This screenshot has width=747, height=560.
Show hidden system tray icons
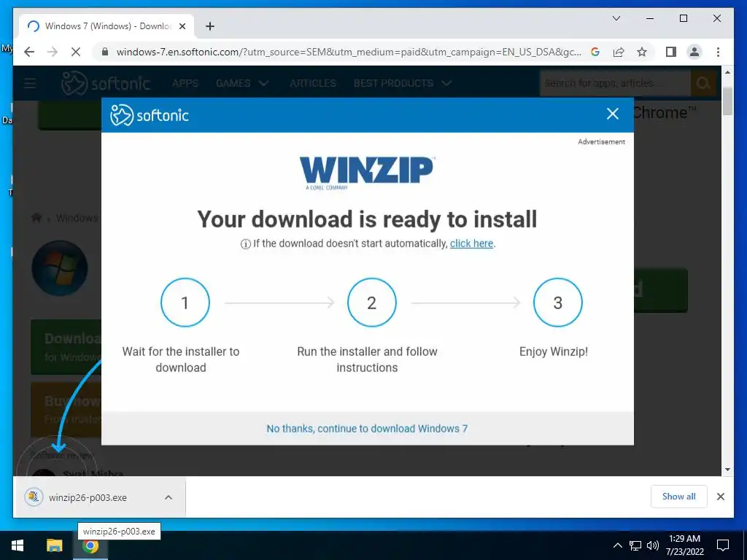point(617,545)
